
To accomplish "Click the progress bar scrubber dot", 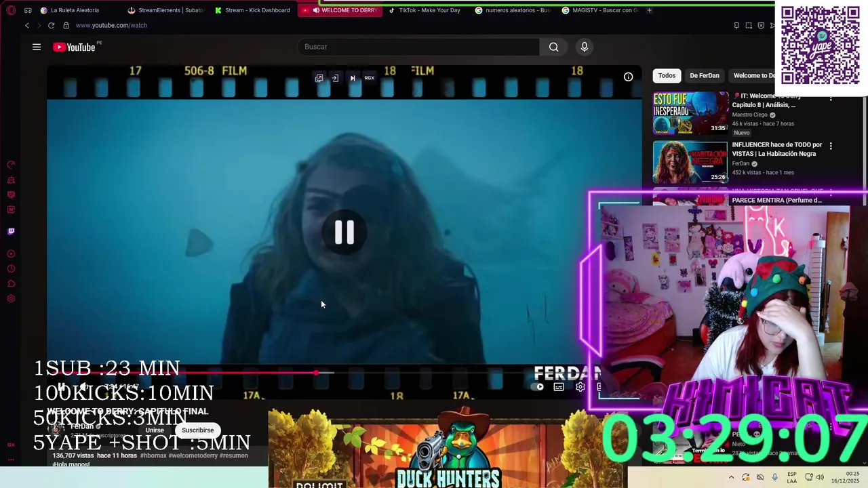I will pyautogui.click(x=317, y=373).
